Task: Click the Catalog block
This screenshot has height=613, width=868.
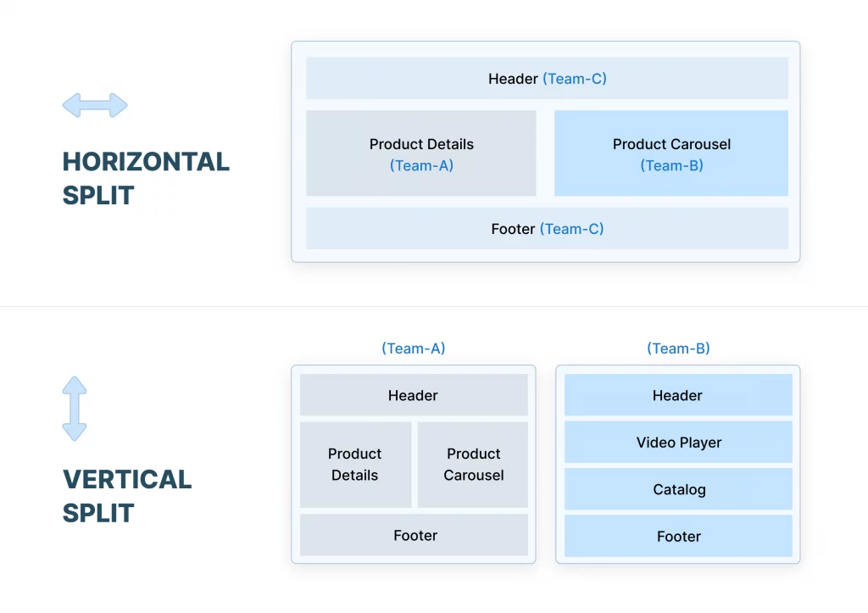Action: pos(678,489)
